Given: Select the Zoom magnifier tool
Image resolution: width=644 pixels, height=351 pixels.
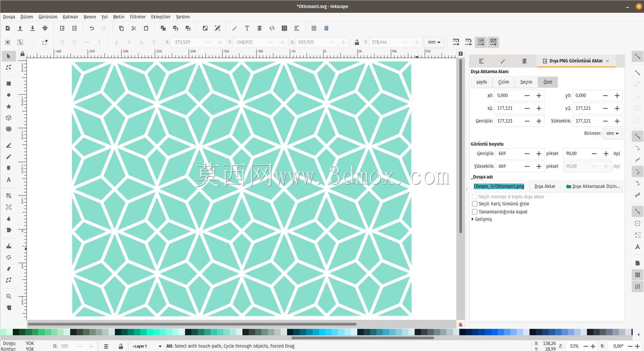Looking at the screenshot, I should [9, 296].
